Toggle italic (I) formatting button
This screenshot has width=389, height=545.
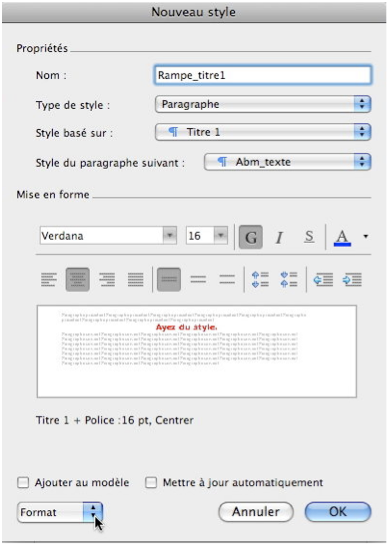279,237
